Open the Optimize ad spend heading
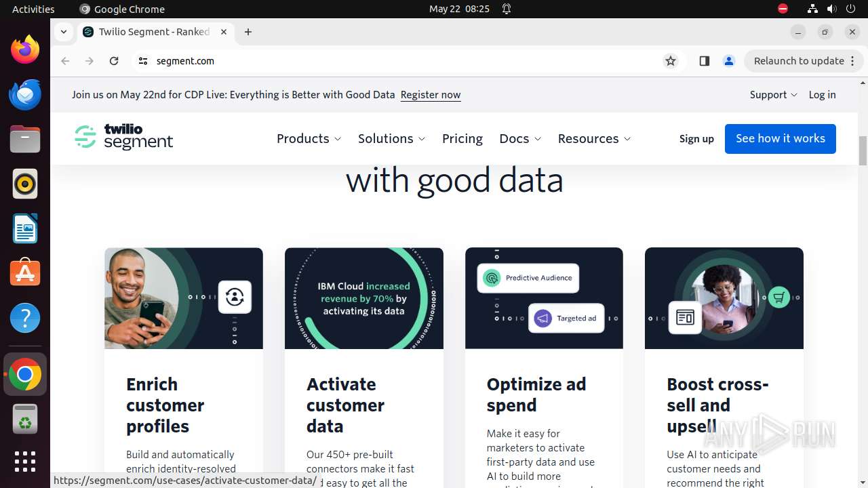The image size is (868, 488). pyautogui.click(x=536, y=394)
